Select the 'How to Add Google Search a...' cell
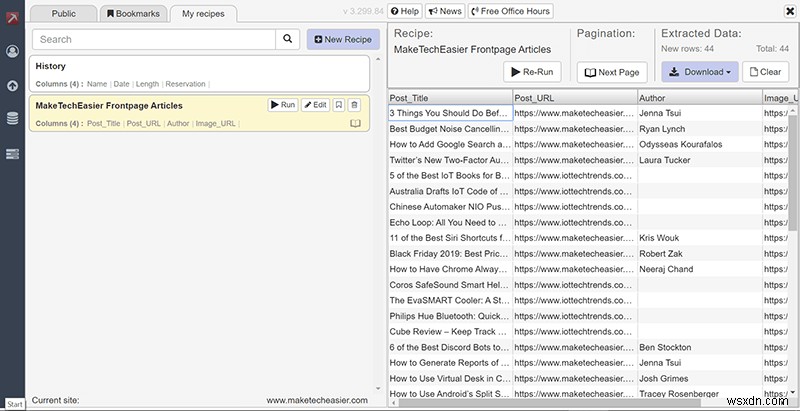The width and height of the screenshot is (800, 411). coord(450,144)
